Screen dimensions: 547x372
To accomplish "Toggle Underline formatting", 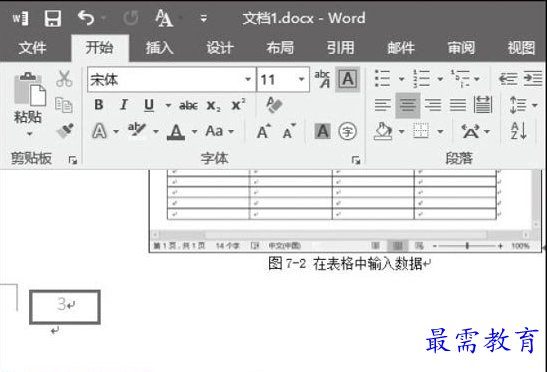I will coord(149,105).
